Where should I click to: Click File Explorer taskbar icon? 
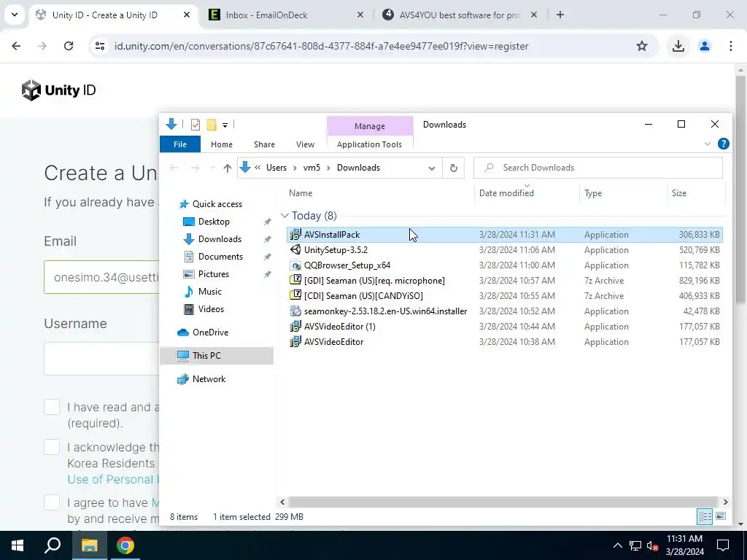click(89, 545)
